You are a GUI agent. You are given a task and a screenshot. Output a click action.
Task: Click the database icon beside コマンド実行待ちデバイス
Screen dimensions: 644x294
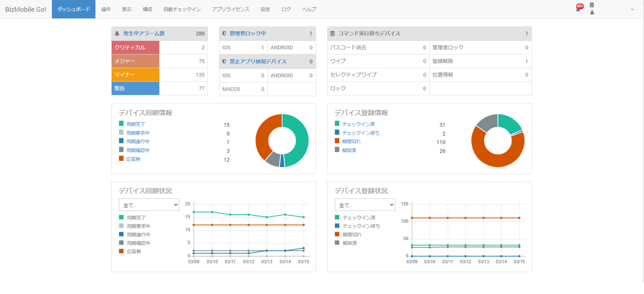332,34
